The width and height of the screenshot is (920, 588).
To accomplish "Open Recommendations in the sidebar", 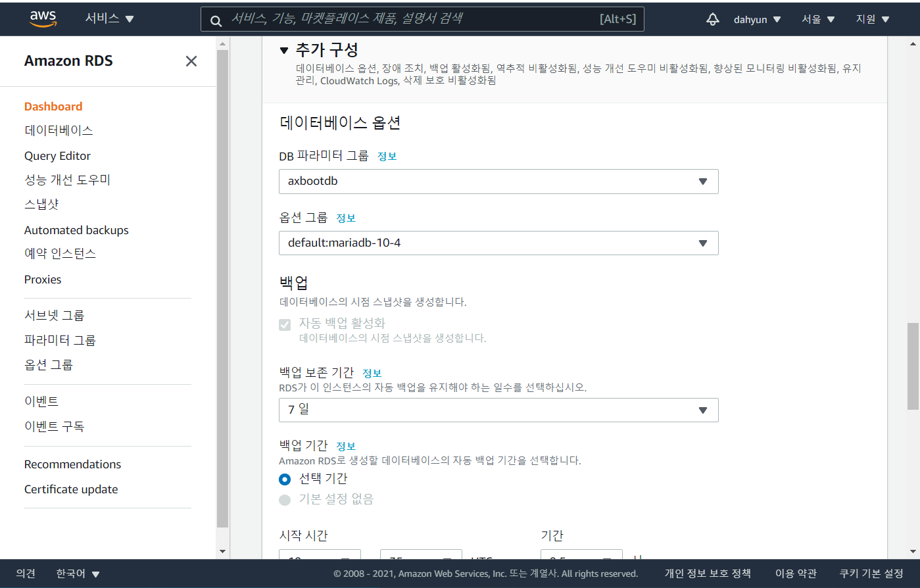I will coord(72,464).
